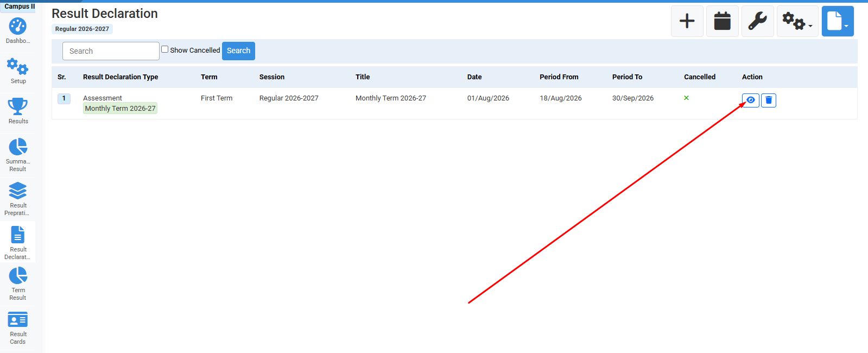868x353 pixels.
Task: Open Result Cards ID card icon
Action: pos(18,320)
